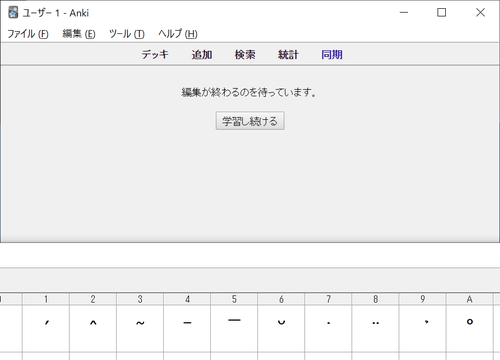Pick the circumflex character cell
The height and width of the screenshot is (360, 500).
[x=93, y=328]
